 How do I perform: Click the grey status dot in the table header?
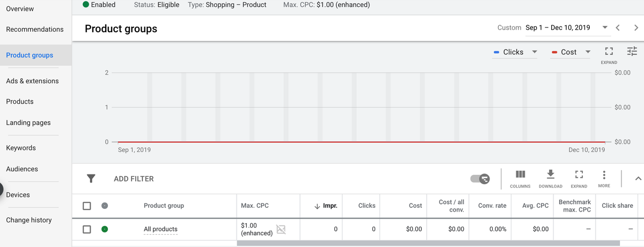pos(104,206)
